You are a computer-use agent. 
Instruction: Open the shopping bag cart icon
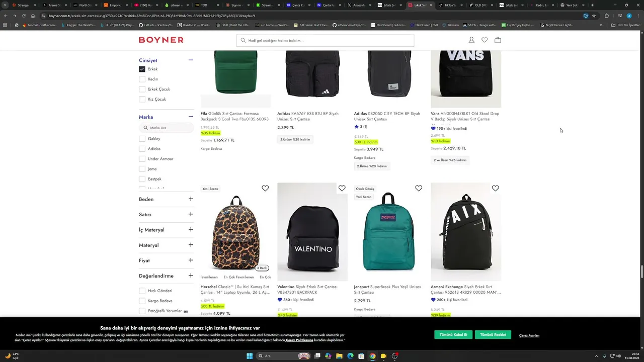coord(498,40)
